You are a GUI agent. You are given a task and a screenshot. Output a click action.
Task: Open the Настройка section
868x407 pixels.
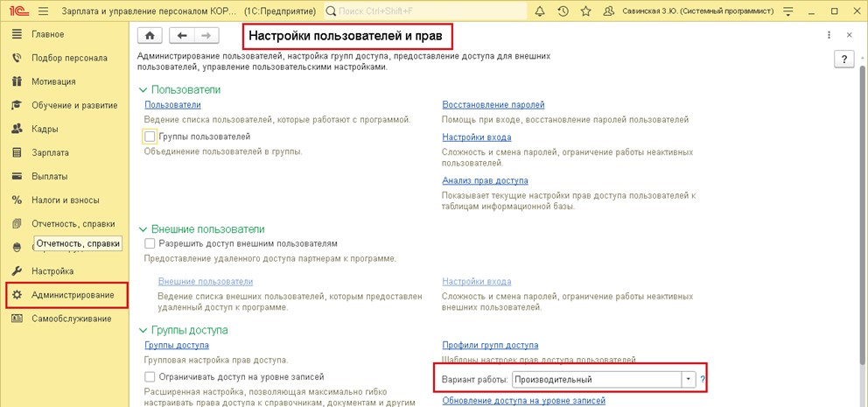(52, 271)
